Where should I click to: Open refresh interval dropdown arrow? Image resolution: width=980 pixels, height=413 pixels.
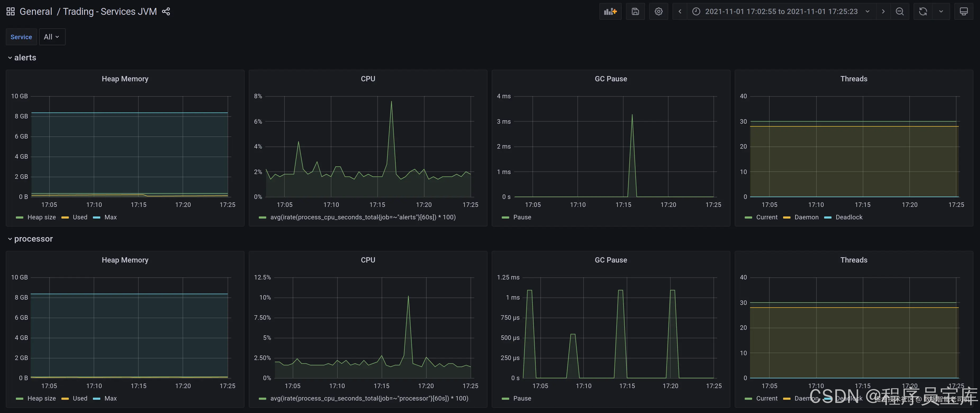point(941,11)
